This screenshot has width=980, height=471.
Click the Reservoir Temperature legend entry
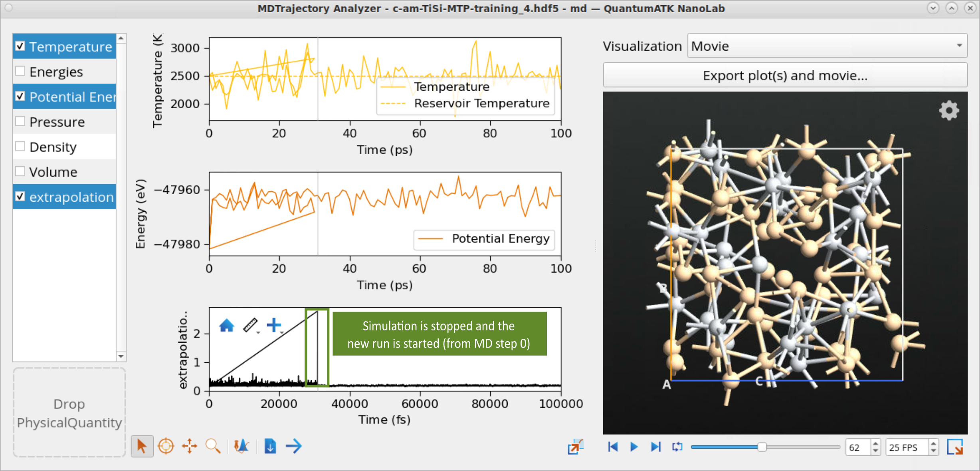pyautogui.click(x=465, y=103)
